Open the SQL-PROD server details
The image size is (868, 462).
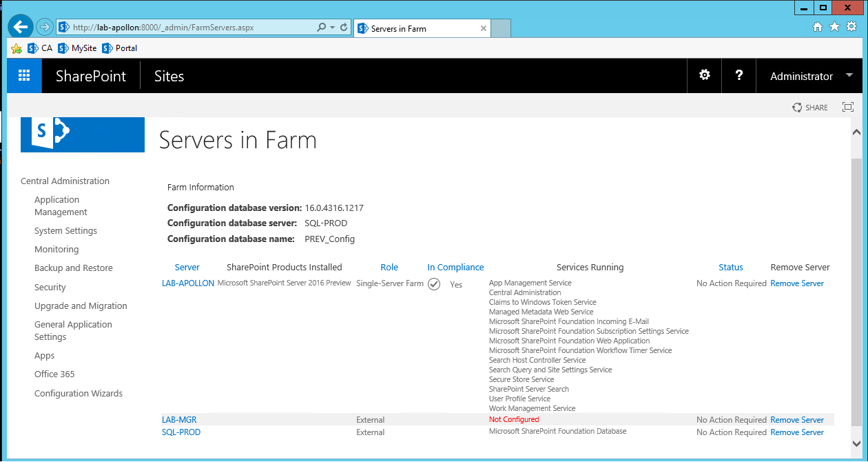pos(180,432)
